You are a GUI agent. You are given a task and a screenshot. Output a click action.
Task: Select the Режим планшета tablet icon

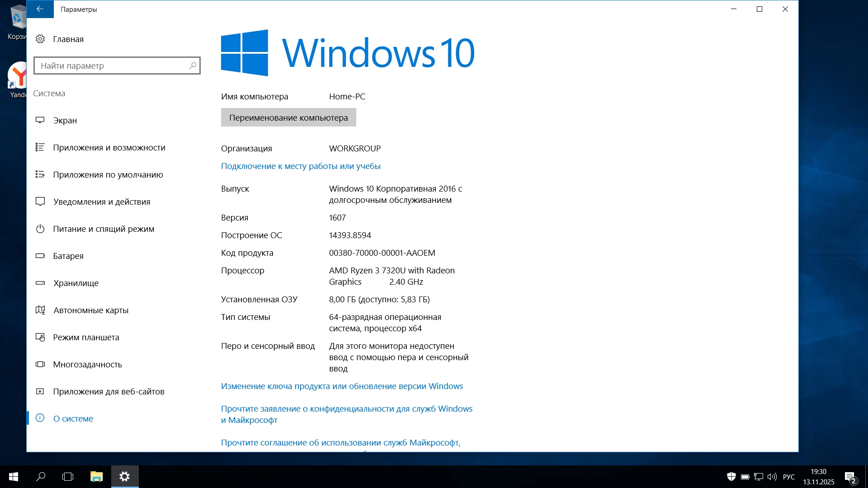click(x=40, y=337)
